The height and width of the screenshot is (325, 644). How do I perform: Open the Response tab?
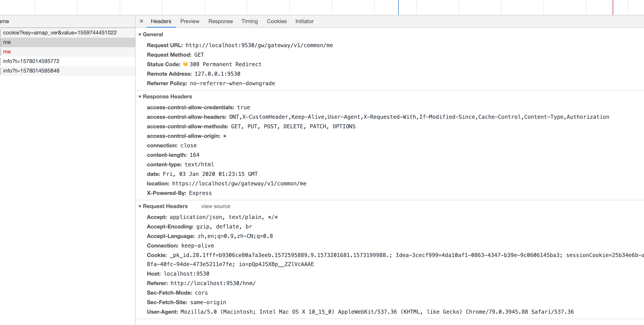[x=220, y=21]
